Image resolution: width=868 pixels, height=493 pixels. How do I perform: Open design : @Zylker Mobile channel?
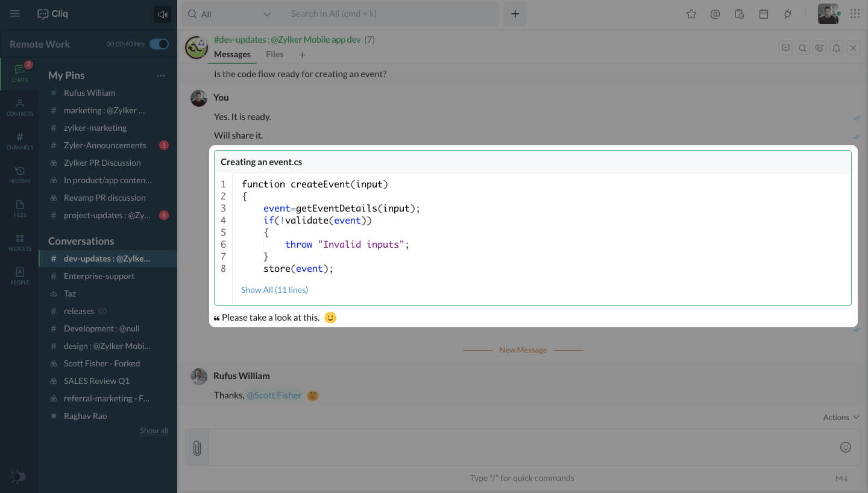108,346
